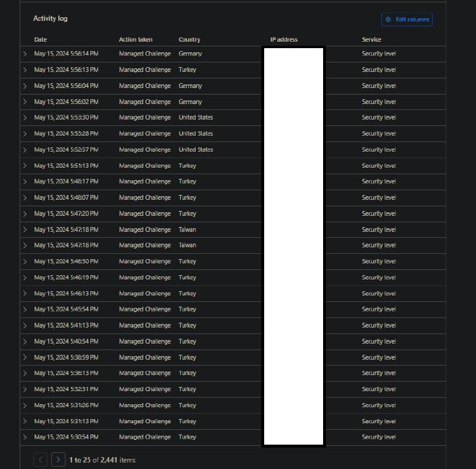Expand the 5:32:31 PM Turkey row
This screenshot has height=469, width=476.
tap(25, 389)
